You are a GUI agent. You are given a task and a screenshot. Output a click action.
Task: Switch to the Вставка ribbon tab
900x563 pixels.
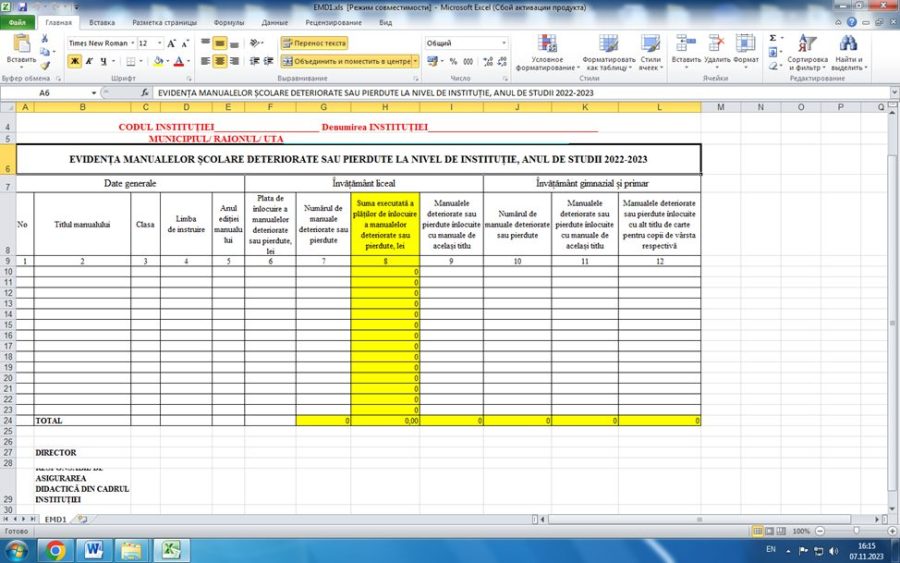coord(102,22)
